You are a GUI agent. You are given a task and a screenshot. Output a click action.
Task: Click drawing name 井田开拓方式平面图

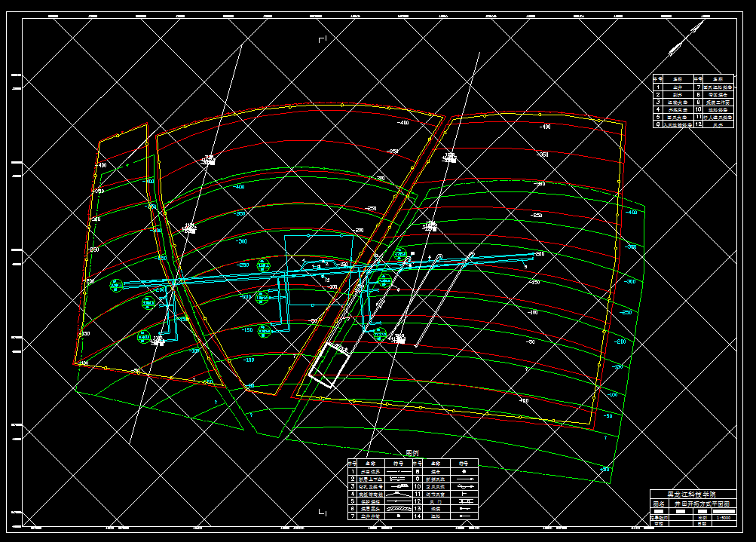point(702,504)
